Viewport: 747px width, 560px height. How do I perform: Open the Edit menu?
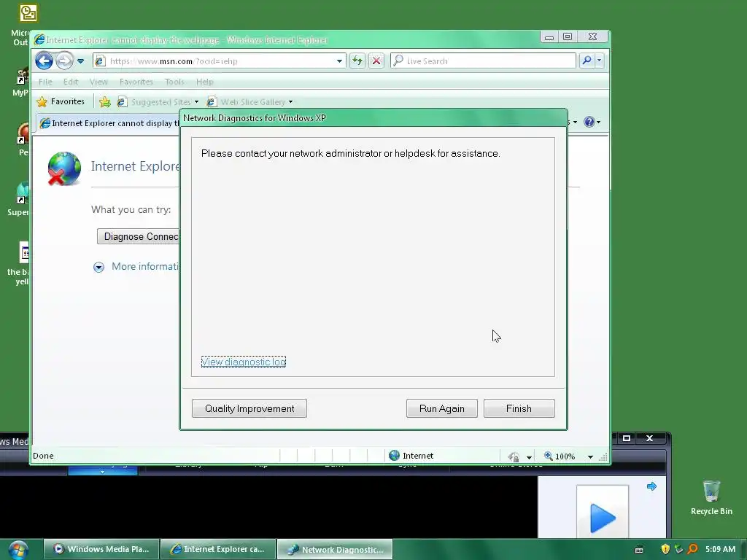71,82
